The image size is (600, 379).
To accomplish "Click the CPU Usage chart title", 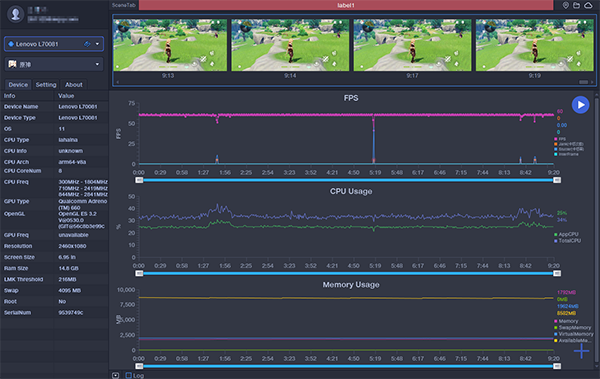I will tap(351, 191).
